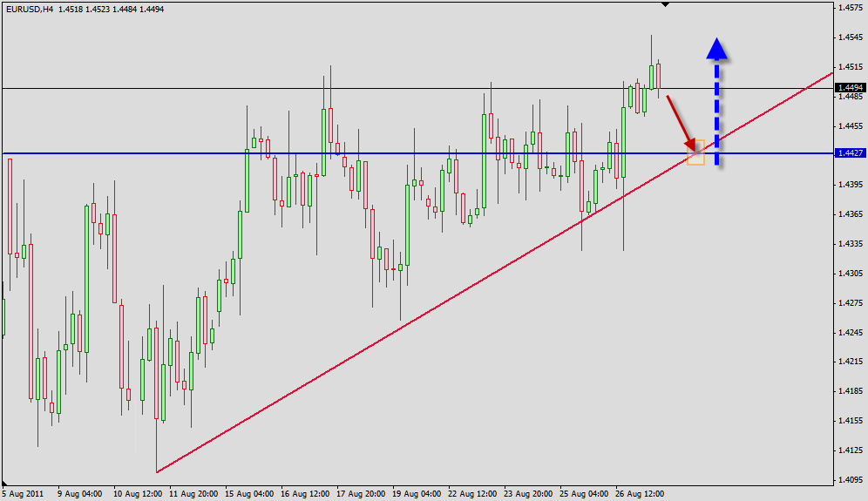Click the 1.4575 price axis label
Image resolution: width=868 pixels, height=501 pixels.
click(x=851, y=8)
